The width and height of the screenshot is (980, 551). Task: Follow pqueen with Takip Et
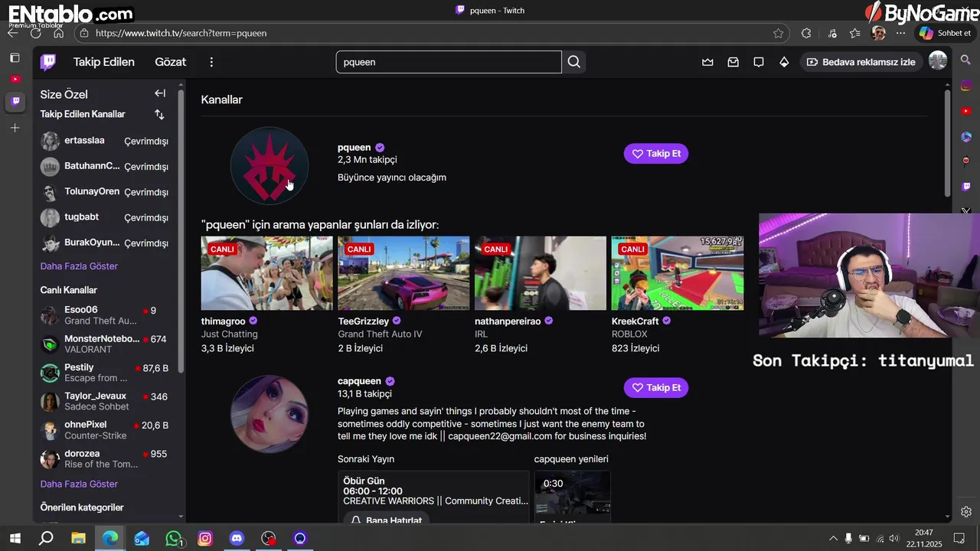point(656,154)
